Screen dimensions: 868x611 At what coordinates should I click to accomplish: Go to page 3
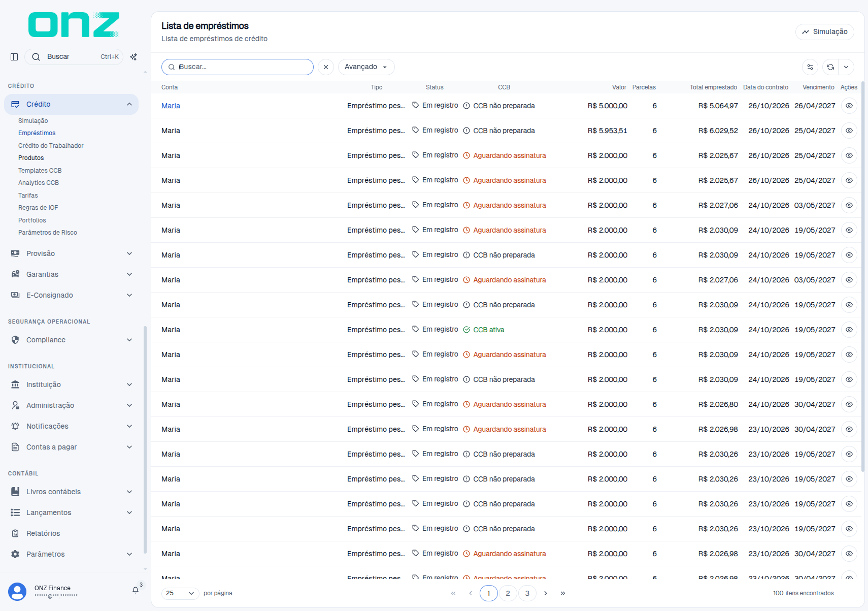527,593
